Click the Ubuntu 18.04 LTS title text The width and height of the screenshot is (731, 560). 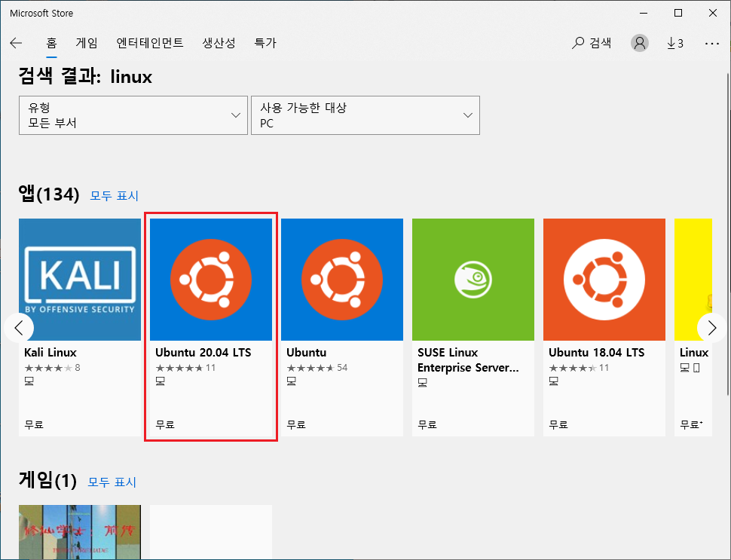point(596,353)
